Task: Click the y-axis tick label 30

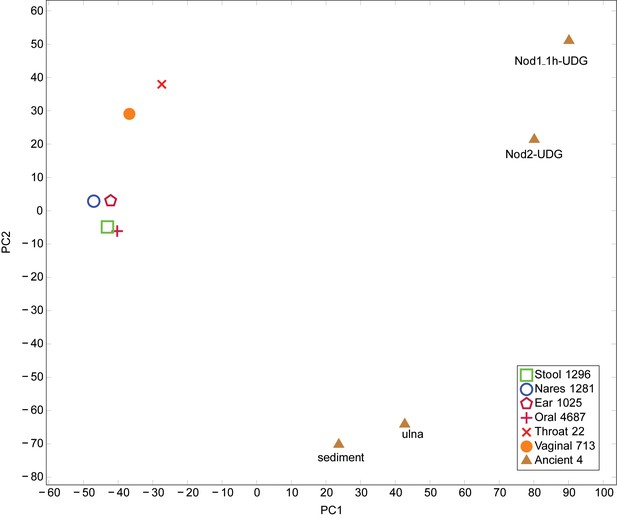Action: point(36,111)
